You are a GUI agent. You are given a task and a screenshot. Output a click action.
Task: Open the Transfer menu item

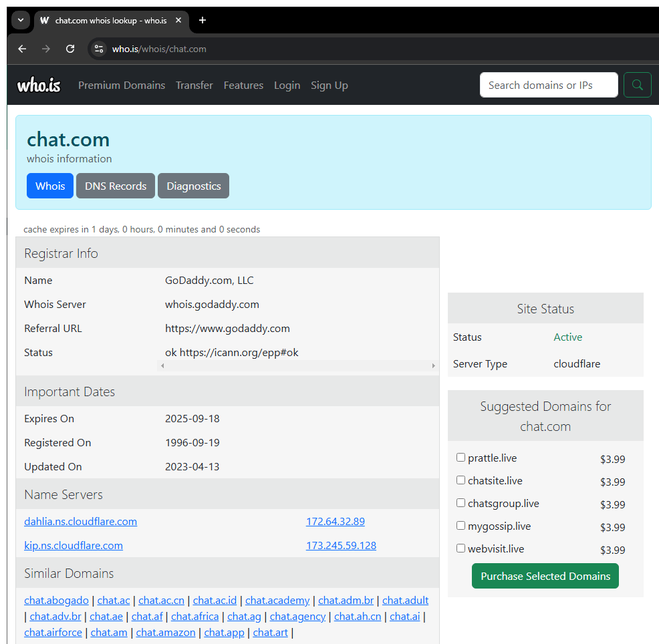click(194, 86)
